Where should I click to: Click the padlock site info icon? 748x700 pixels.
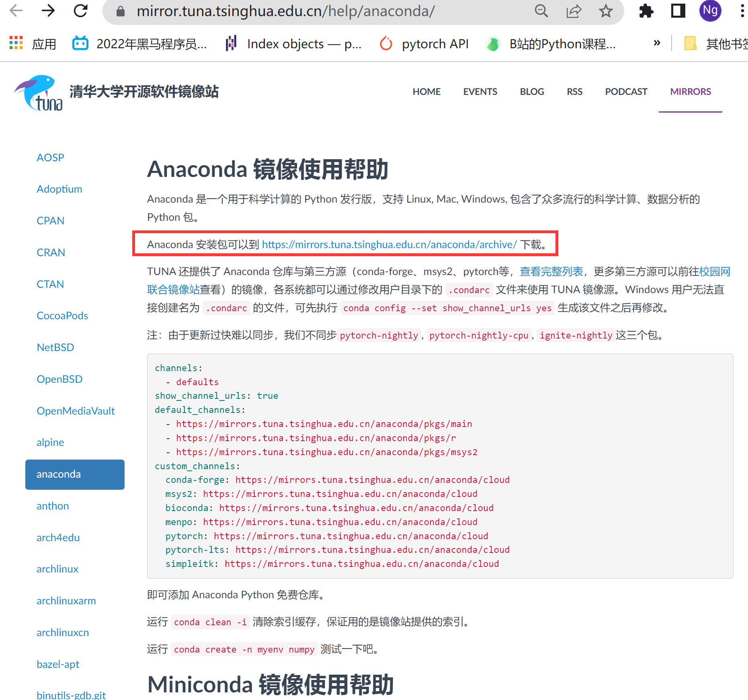tap(120, 11)
